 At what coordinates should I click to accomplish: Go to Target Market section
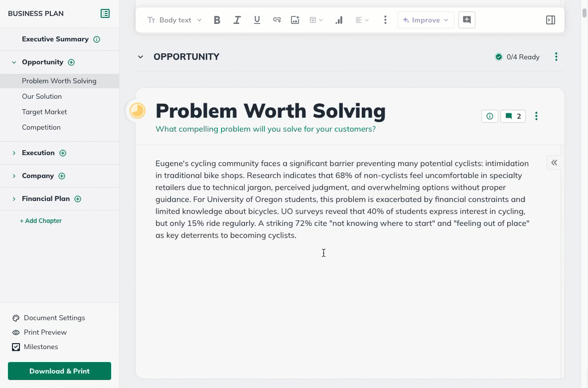click(44, 112)
